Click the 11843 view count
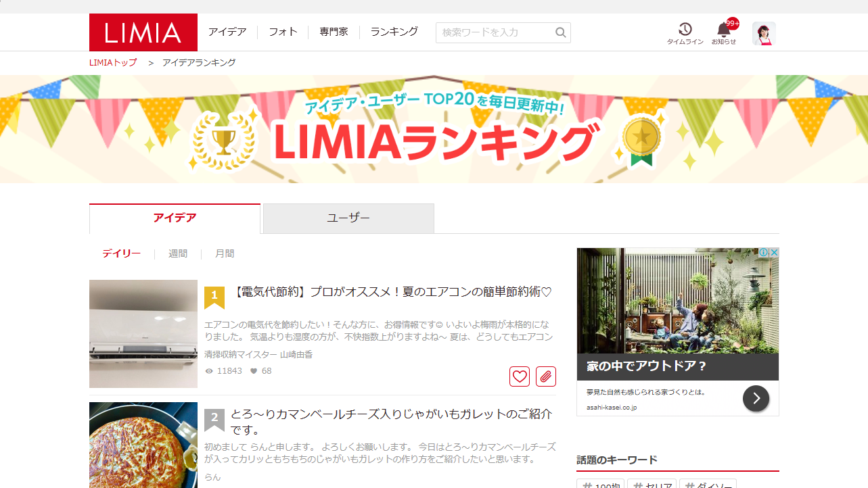Screen dimensions: 868x488 click(223, 371)
